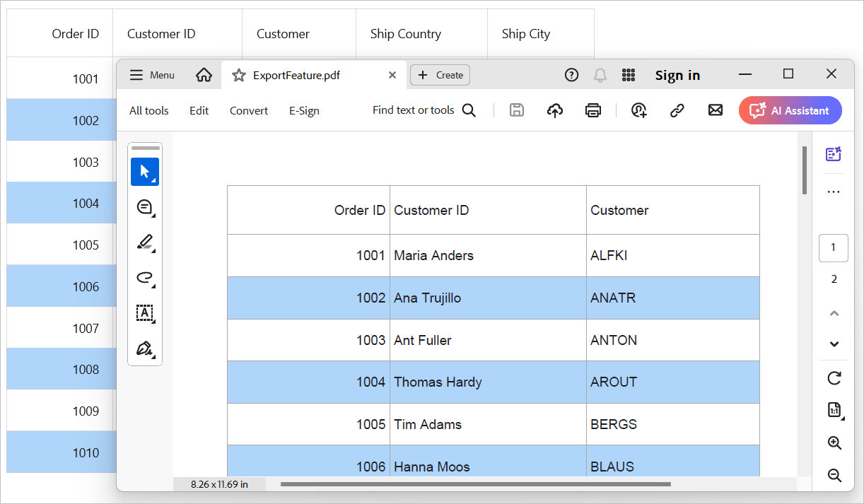
Task: Star ExportFeature.pdf as a favorite
Action: coord(238,74)
